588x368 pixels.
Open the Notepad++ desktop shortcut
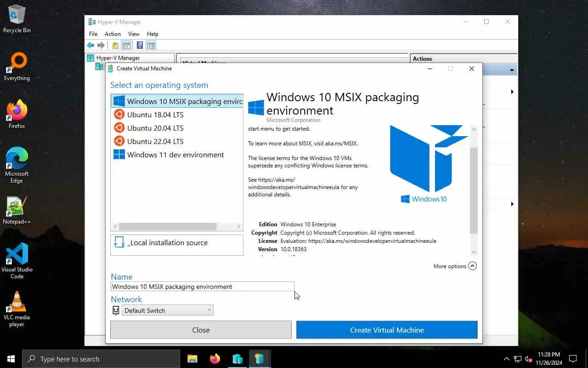(x=17, y=211)
